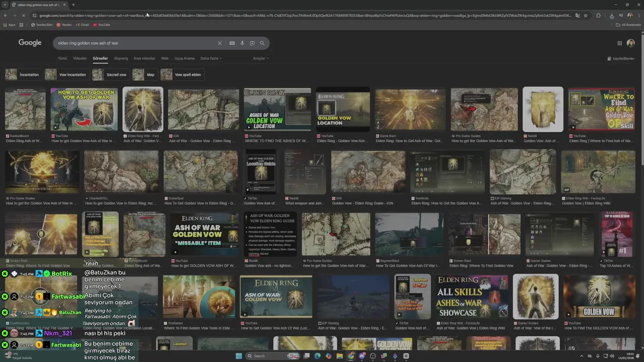Screen dimensions: 644x362
Task: Switch to the Tümü tab
Action: pyautogui.click(x=62, y=58)
